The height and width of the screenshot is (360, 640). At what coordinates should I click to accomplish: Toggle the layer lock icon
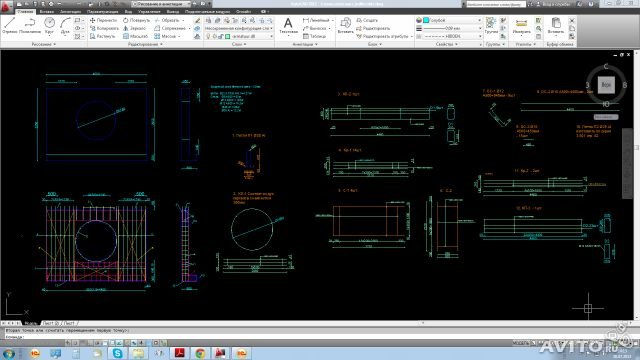221,36
